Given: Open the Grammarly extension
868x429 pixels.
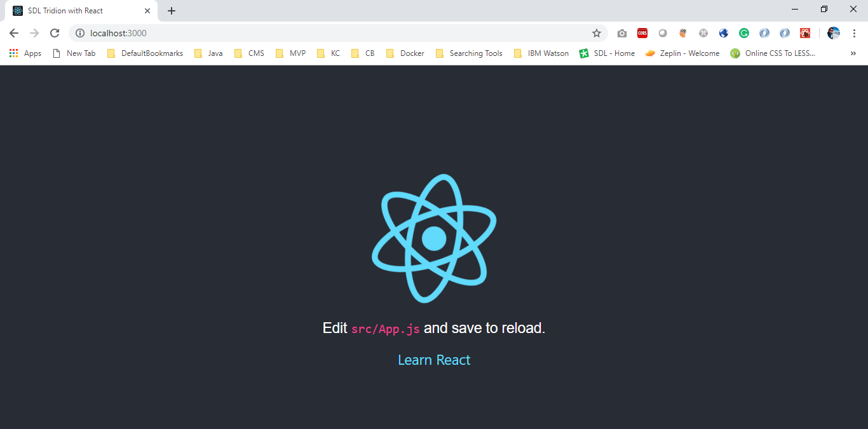Looking at the screenshot, I should click(x=744, y=33).
